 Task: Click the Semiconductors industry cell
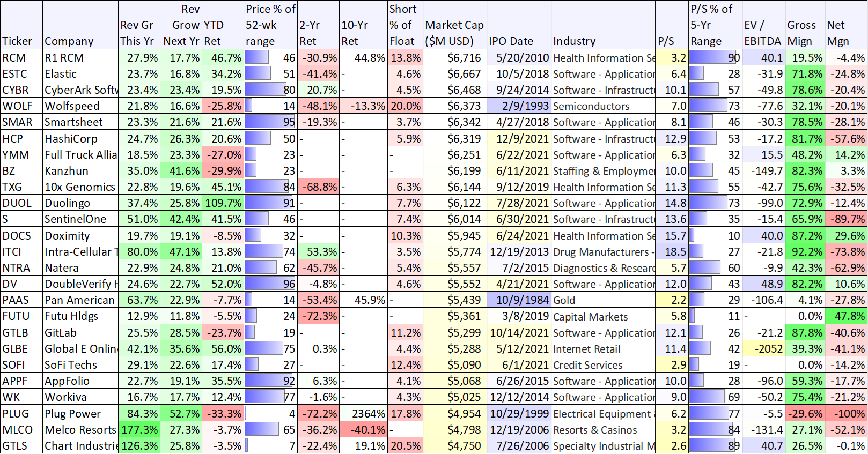pyautogui.click(x=604, y=106)
